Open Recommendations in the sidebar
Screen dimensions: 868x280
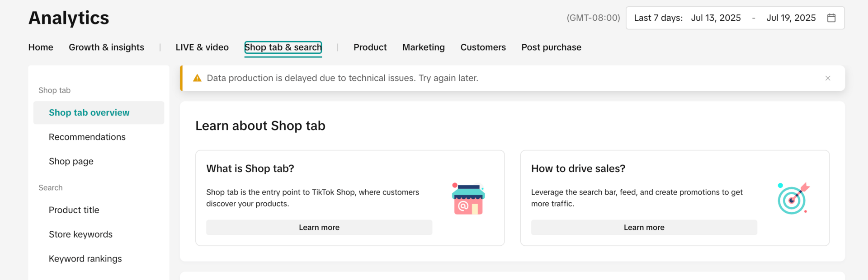pyautogui.click(x=87, y=137)
